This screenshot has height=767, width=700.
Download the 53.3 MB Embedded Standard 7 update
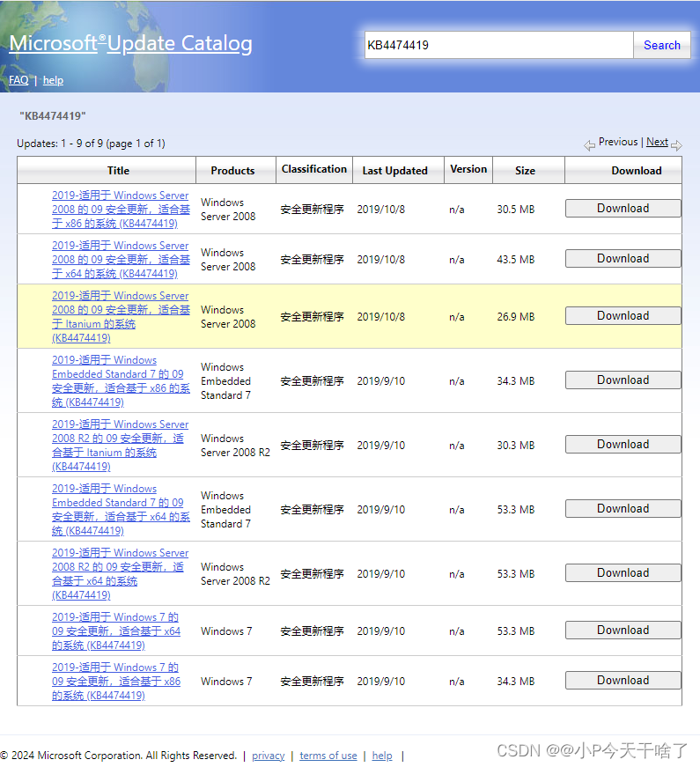pyautogui.click(x=623, y=509)
